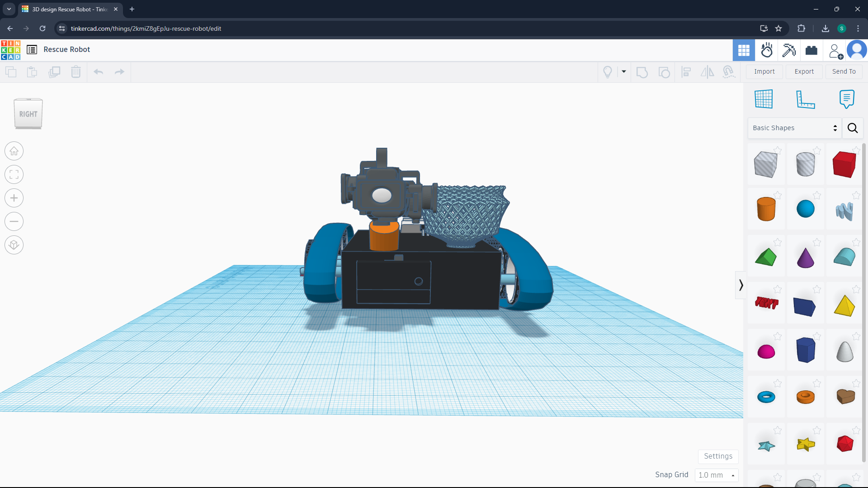Screen dimensions: 868x488
Task: Click the Import button
Action: (x=764, y=71)
